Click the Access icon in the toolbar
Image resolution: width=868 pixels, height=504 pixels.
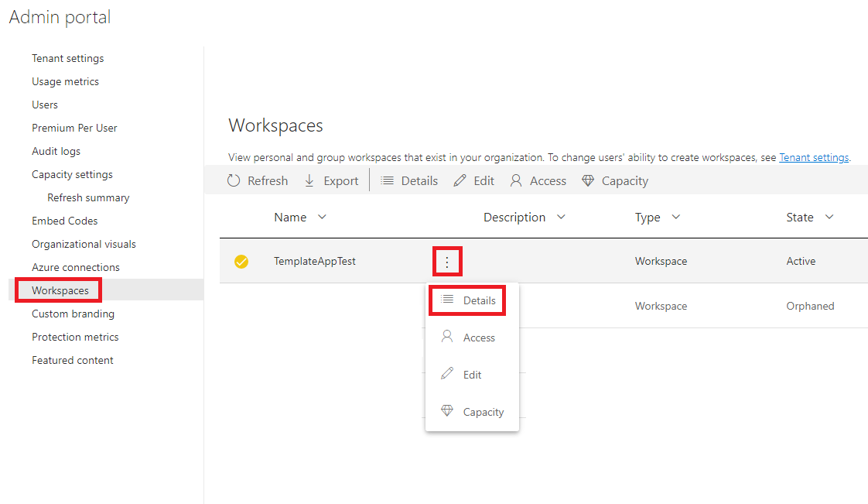[x=514, y=180]
